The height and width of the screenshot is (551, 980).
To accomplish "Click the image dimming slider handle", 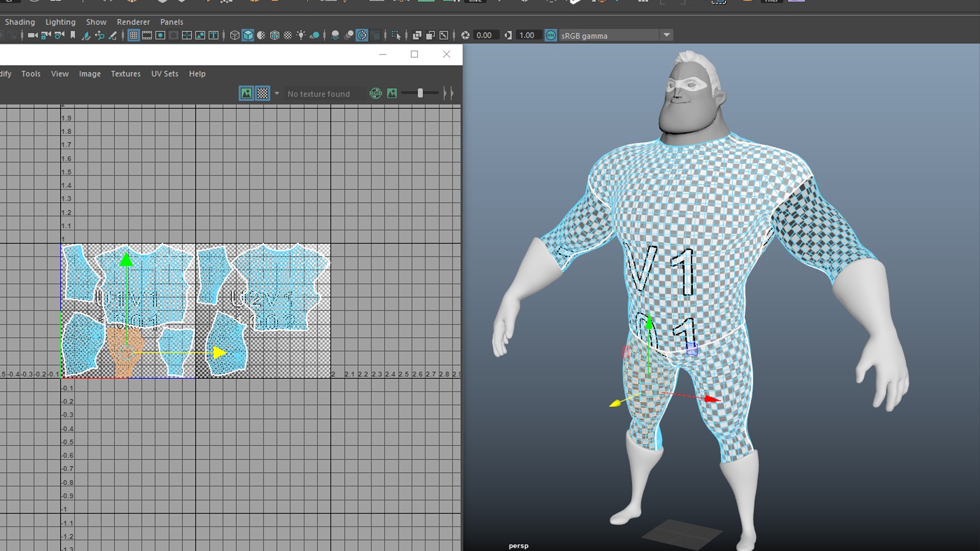I will (420, 93).
